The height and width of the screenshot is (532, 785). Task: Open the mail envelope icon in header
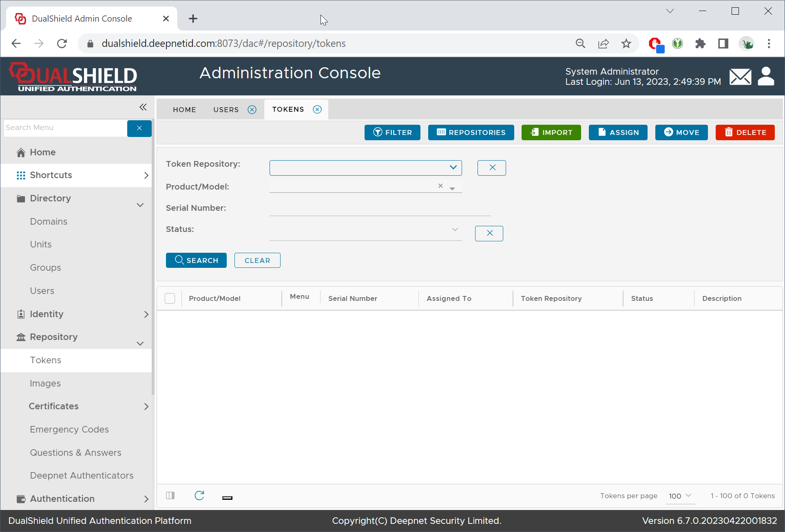[x=740, y=76]
